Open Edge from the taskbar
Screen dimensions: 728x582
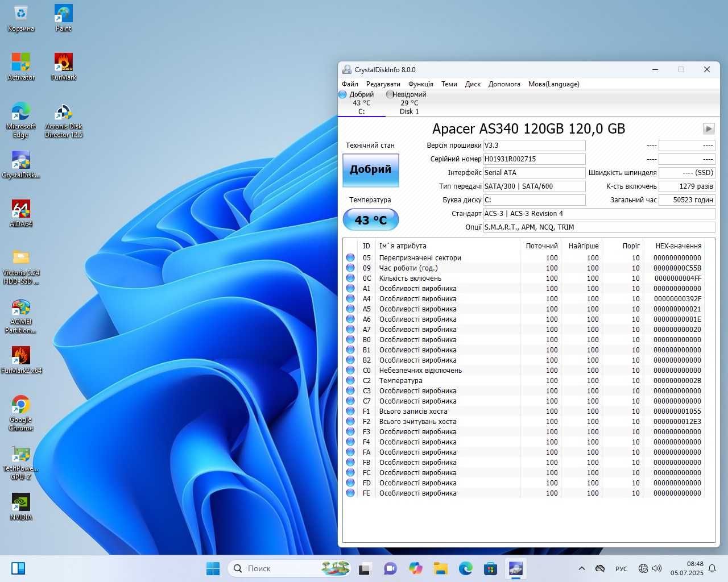[x=465, y=568]
